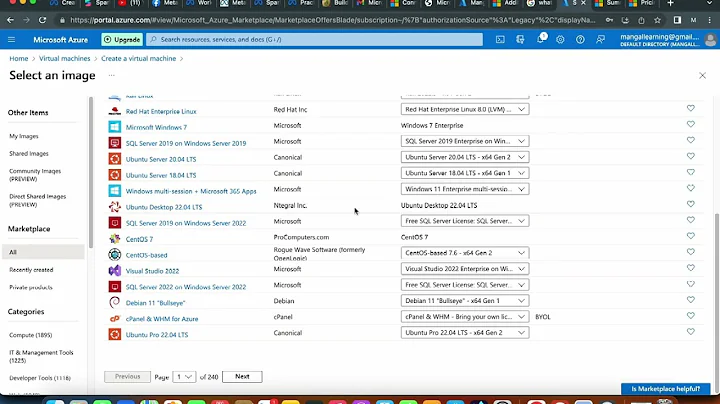Expand Debian 11 Bullseye x64 Gen 1 dropdown
The height and width of the screenshot is (404, 720).
(x=465, y=301)
